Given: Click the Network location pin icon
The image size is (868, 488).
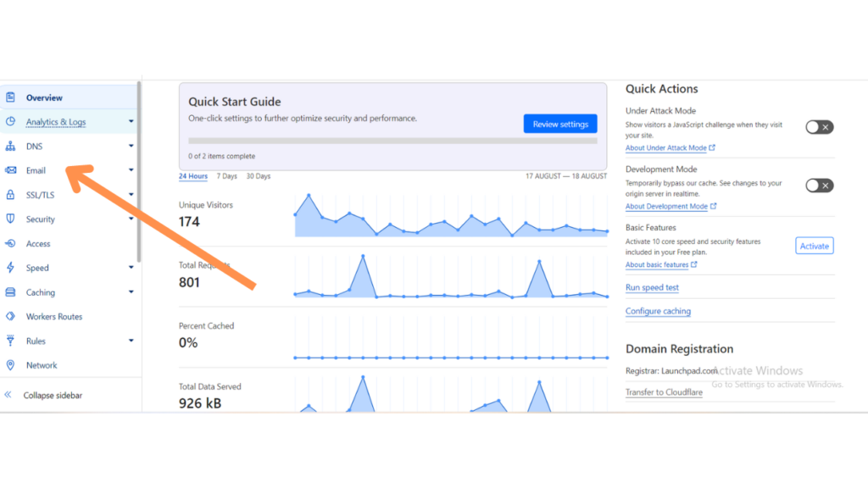Looking at the screenshot, I should [x=10, y=364].
